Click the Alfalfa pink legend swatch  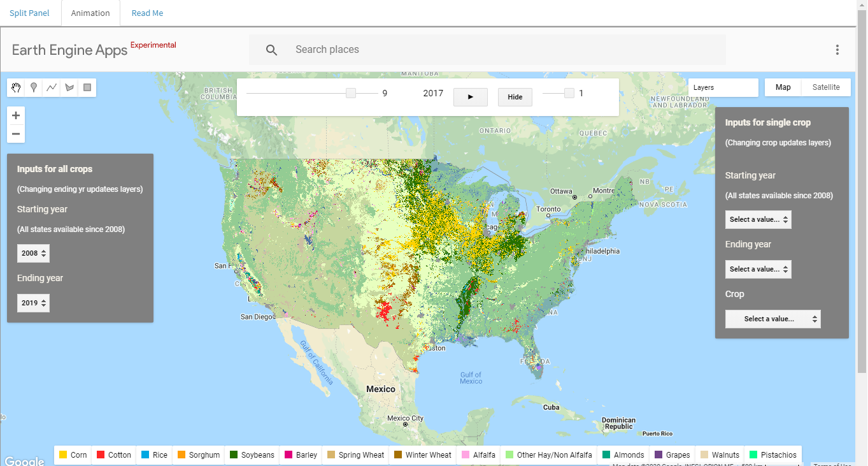click(x=466, y=455)
